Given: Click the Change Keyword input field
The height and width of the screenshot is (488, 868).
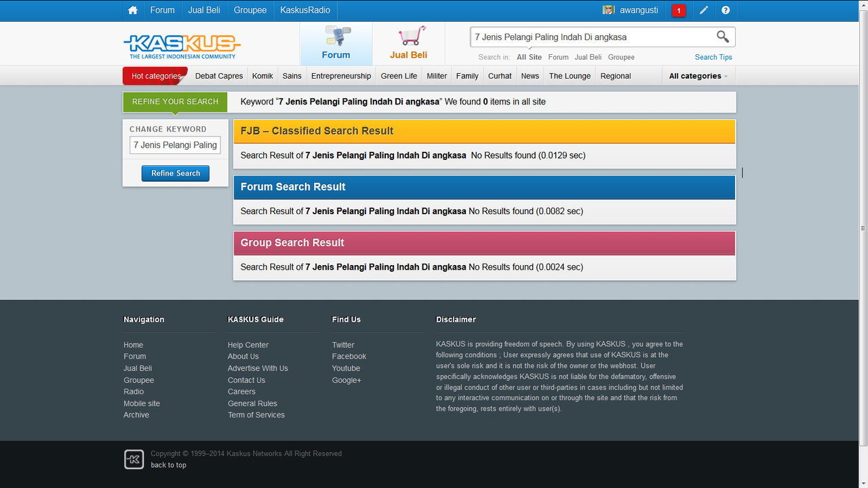Looking at the screenshot, I should 175,144.
